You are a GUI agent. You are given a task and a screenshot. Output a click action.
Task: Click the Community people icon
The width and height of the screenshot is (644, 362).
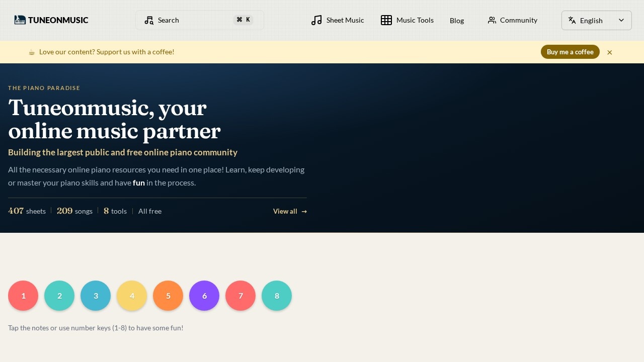click(x=492, y=20)
